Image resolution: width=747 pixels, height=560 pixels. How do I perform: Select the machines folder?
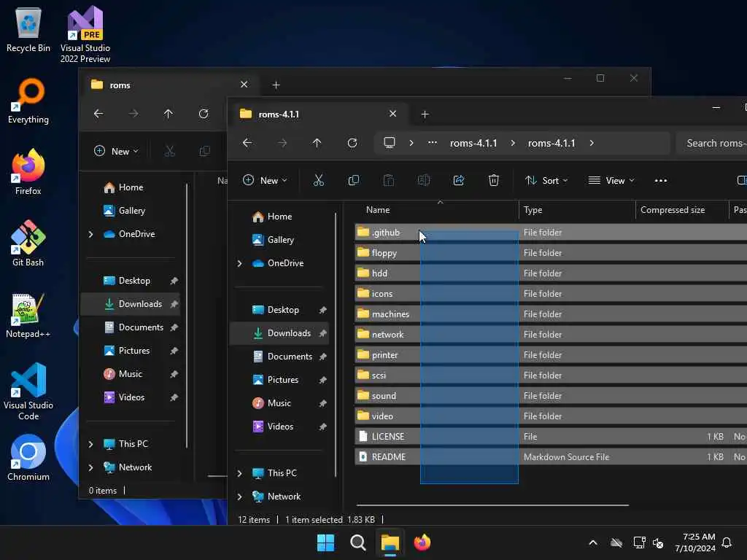(x=551, y=314)
